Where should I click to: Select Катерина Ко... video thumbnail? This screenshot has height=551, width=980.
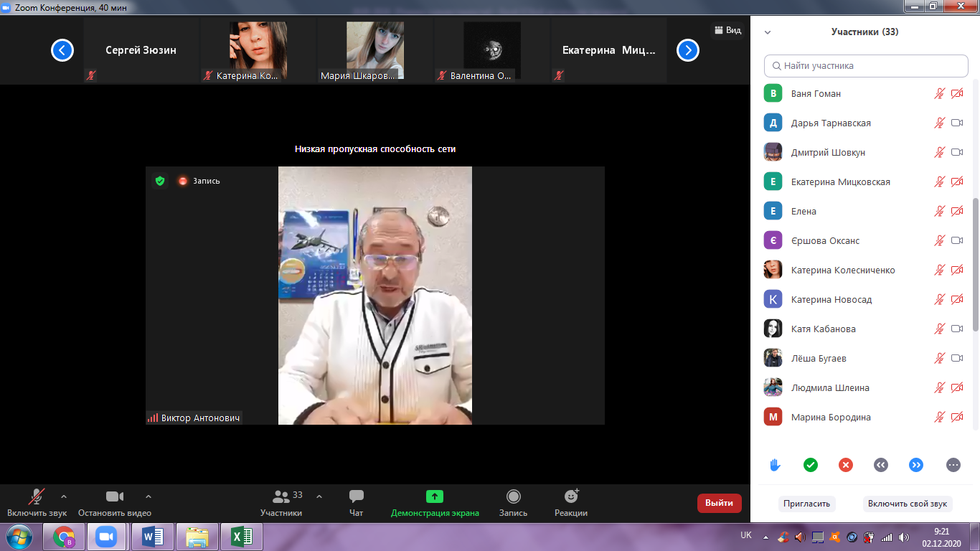pos(258,50)
